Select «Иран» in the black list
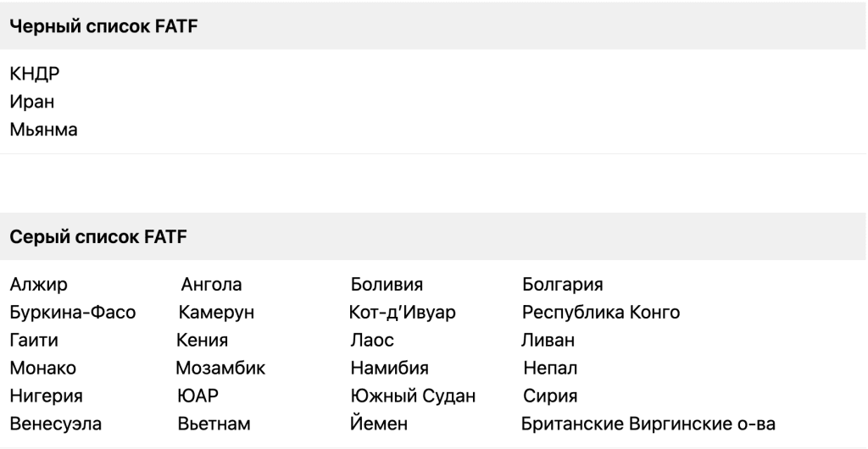The width and height of the screenshot is (868, 449). coord(32,103)
